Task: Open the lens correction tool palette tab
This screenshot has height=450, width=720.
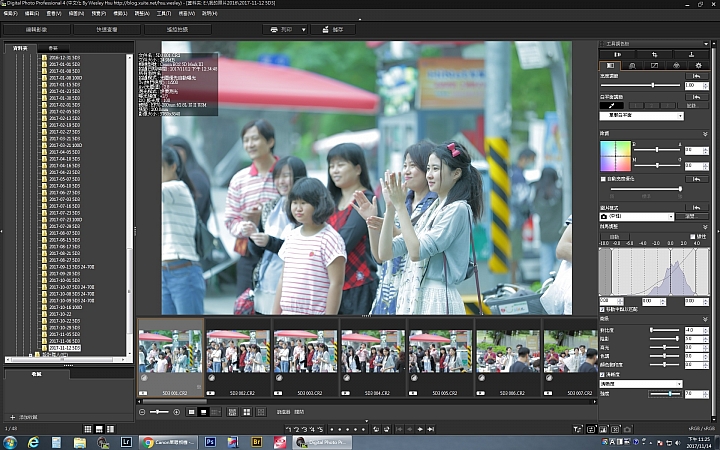Action: (632, 66)
